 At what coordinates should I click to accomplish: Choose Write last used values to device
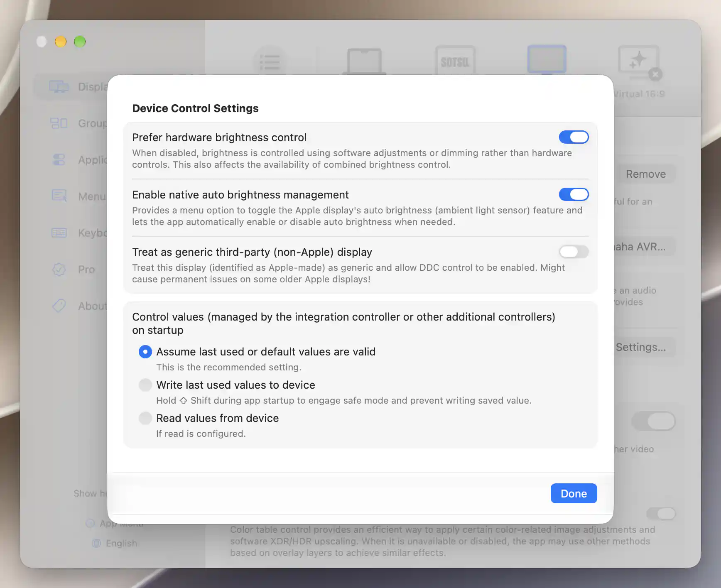pyautogui.click(x=145, y=385)
